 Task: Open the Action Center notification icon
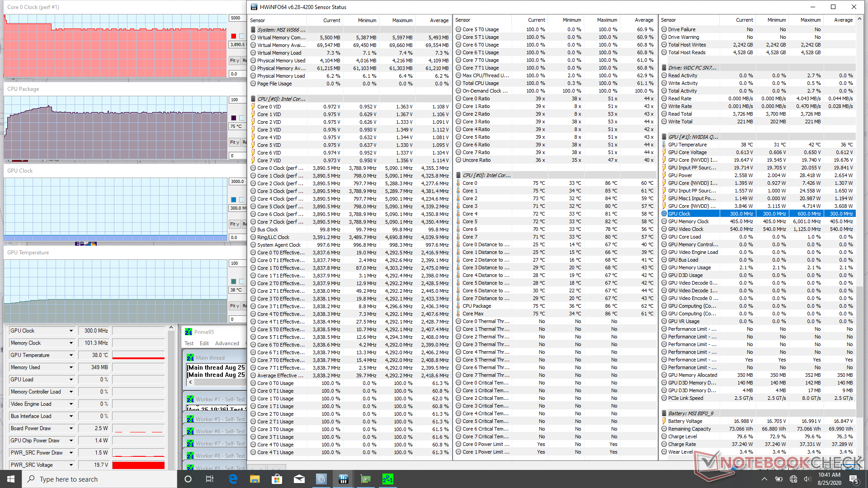click(x=854, y=479)
